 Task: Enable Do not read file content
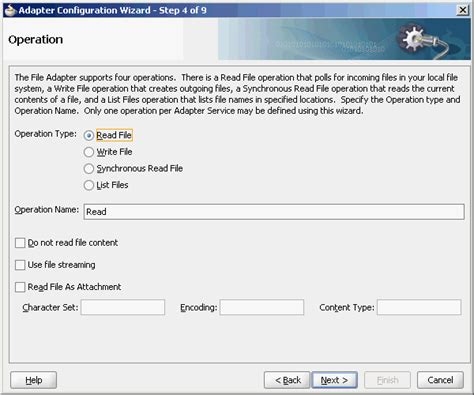20,243
